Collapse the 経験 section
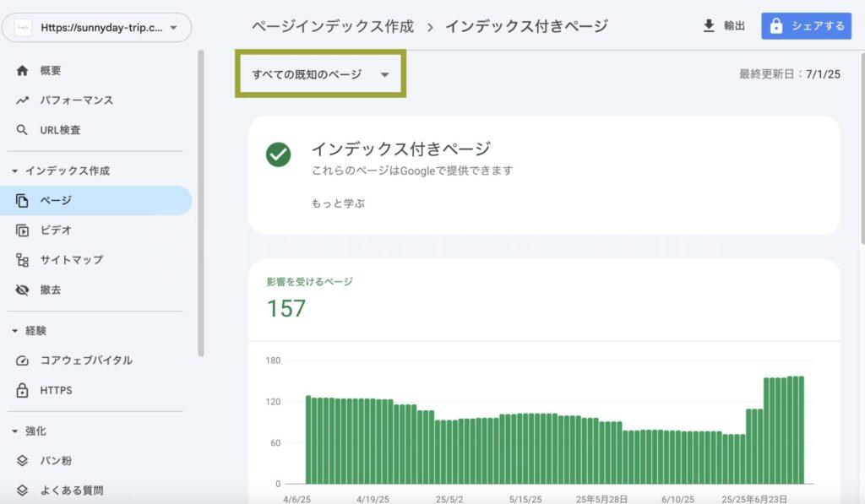The width and height of the screenshot is (865, 504). coord(15,331)
